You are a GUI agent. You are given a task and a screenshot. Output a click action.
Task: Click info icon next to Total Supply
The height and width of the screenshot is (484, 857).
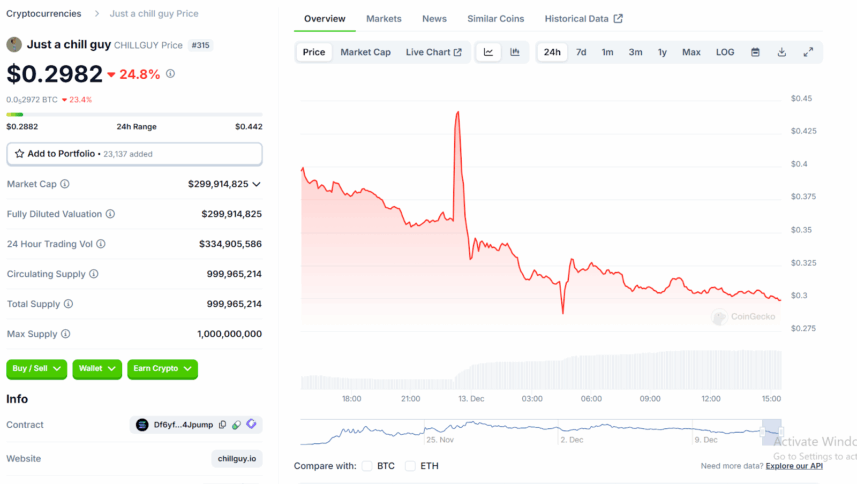pyautogui.click(x=68, y=304)
